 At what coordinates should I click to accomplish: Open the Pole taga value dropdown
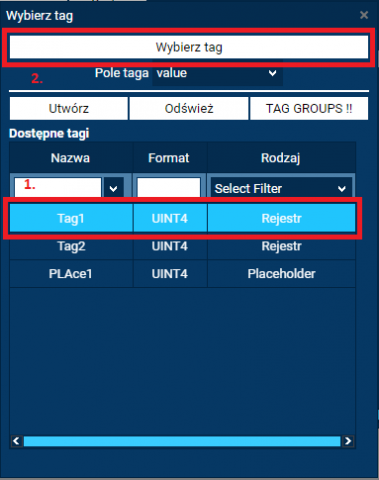(x=217, y=73)
